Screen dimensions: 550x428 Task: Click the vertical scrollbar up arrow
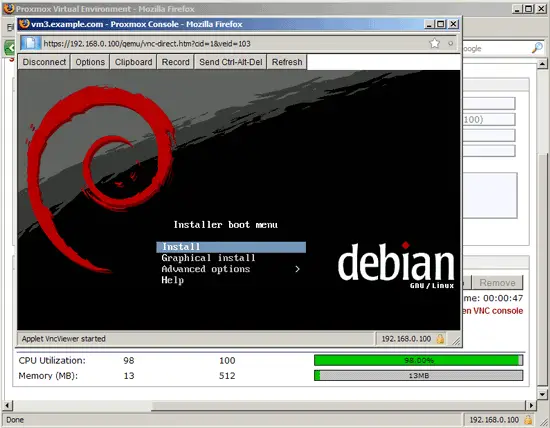(x=542, y=64)
